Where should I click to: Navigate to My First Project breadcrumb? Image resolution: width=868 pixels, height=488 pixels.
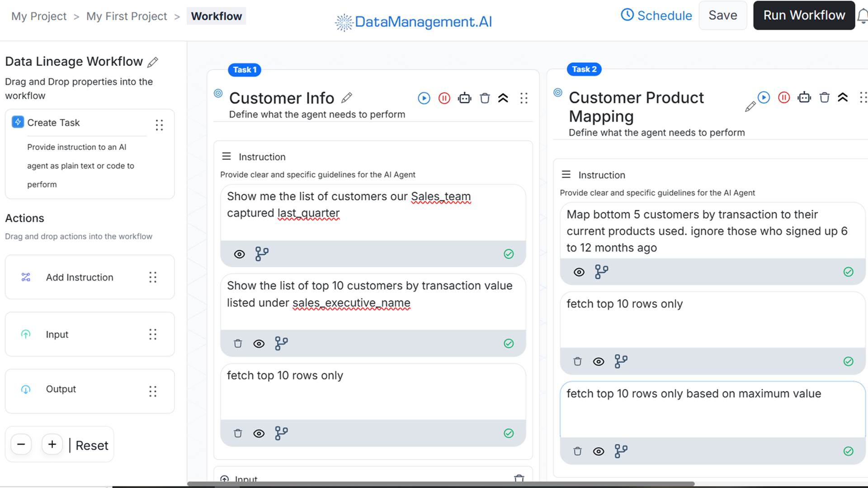tap(127, 16)
